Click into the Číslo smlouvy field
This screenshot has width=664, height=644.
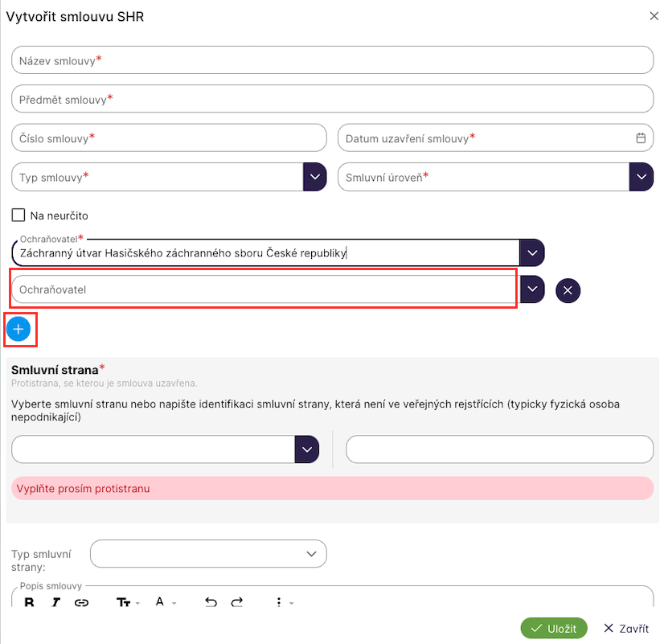pyautogui.click(x=169, y=138)
